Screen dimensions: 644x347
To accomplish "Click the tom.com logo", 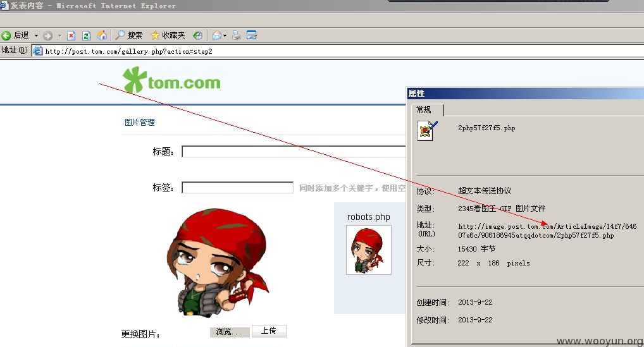I will pyautogui.click(x=171, y=80).
